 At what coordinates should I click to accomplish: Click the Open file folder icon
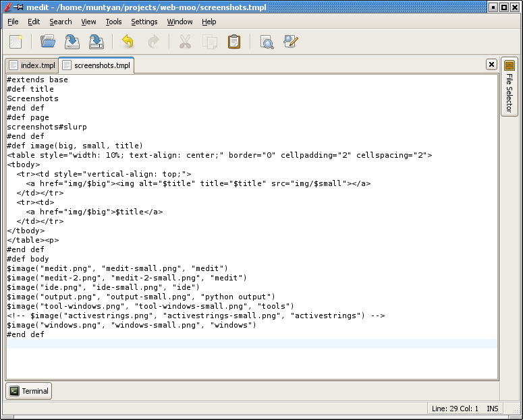pyautogui.click(x=48, y=42)
